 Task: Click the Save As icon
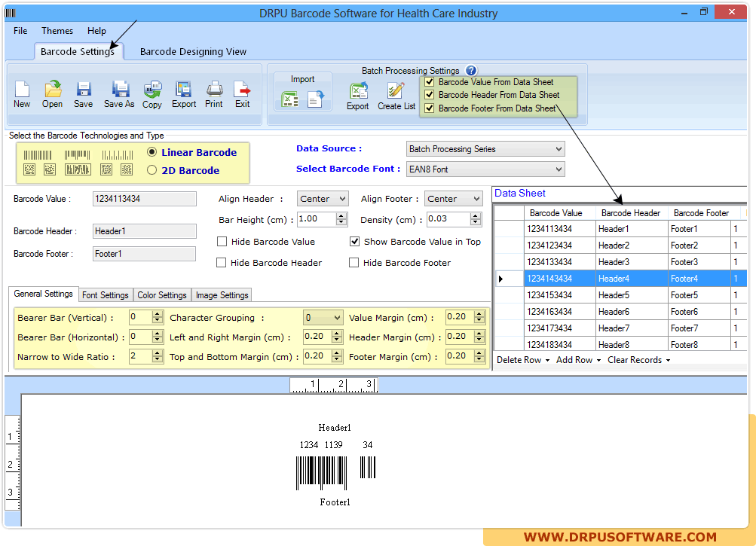pyautogui.click(x=119, y=90)
